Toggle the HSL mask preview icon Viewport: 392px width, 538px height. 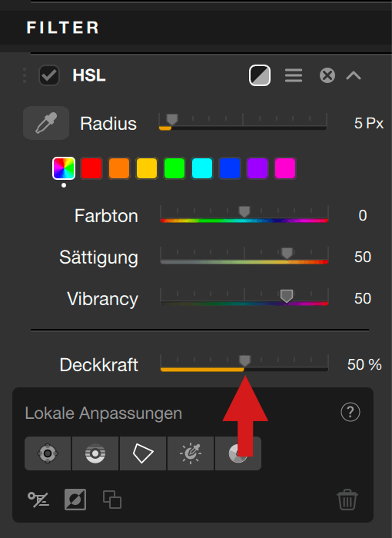[260, 75]
